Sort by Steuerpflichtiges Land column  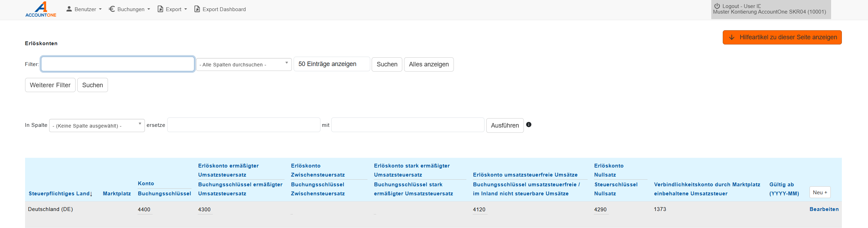60,194
